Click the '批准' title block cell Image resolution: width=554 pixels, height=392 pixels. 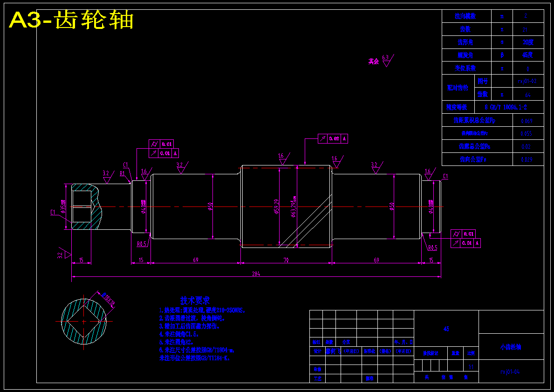click(x=369, y=378)
